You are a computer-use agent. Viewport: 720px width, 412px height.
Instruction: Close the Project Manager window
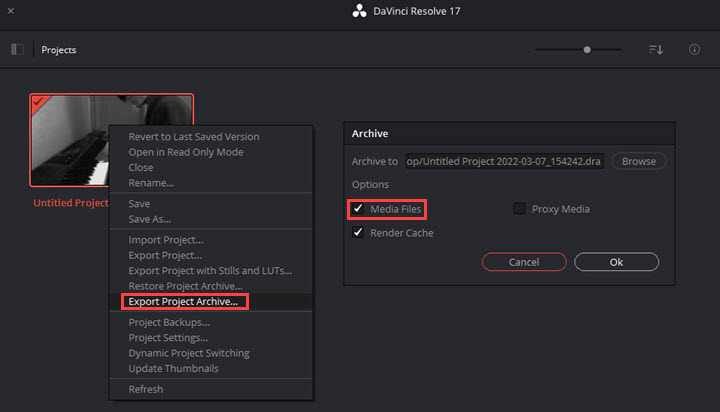[x=11, y=11]
